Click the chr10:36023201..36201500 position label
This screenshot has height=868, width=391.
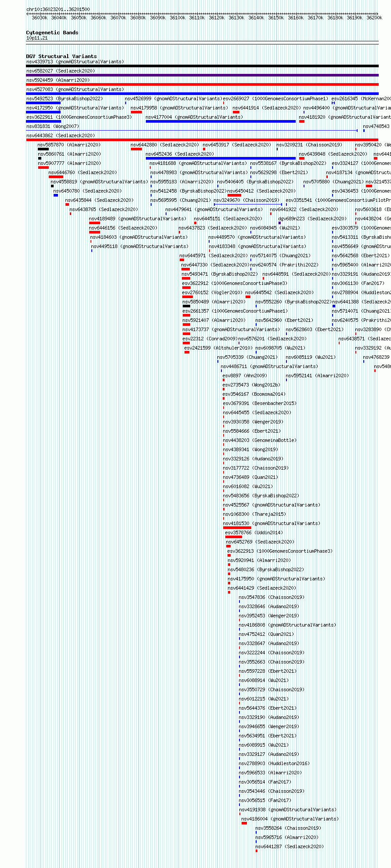tap(58, 9)
